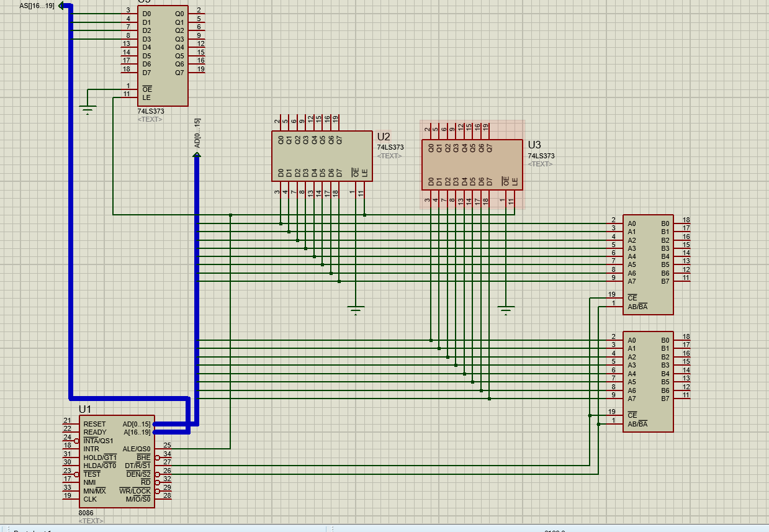Viewport: 769px width, 532px height.
Task: Select the thick blue AS bus vertical wire
Action: [71, 202]
